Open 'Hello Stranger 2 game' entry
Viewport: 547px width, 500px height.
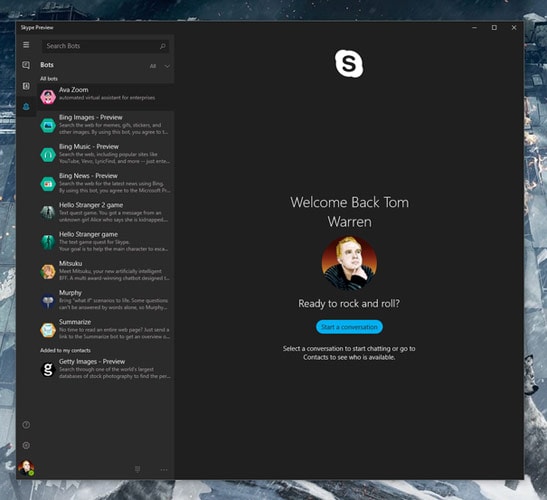[106, 212]
